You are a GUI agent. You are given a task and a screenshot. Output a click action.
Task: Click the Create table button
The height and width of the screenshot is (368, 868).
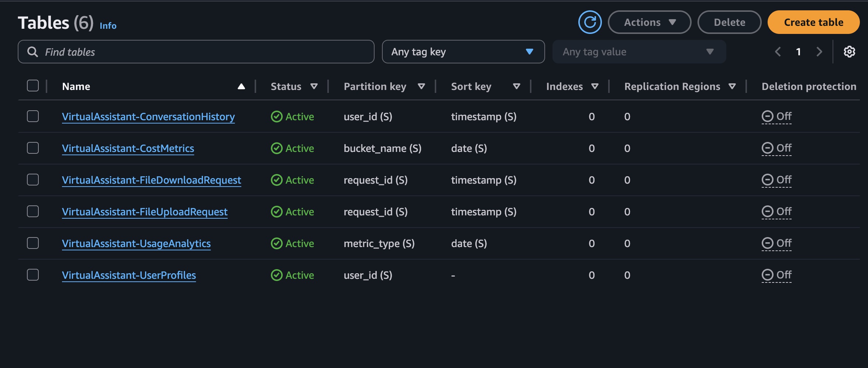click(813, 22)
